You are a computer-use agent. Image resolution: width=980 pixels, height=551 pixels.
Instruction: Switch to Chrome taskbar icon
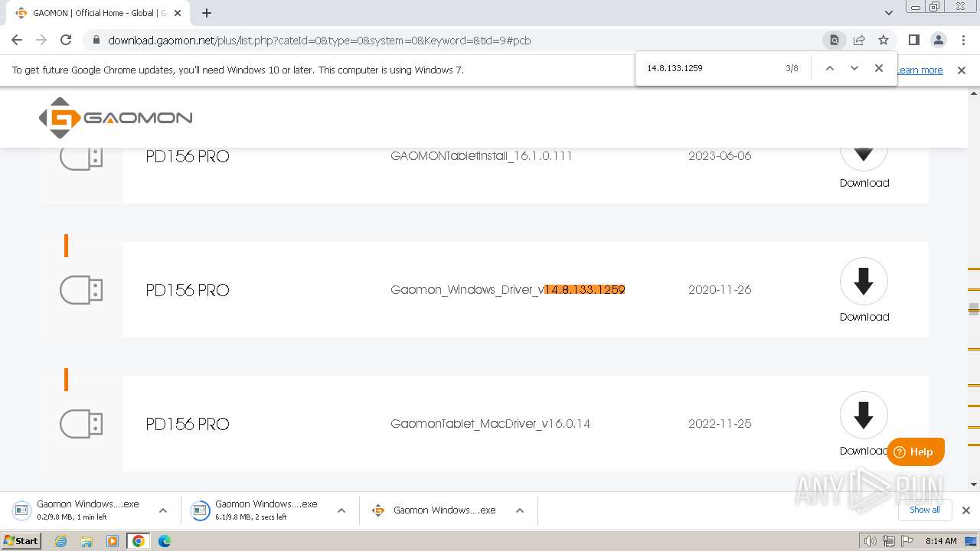point(139,541)
